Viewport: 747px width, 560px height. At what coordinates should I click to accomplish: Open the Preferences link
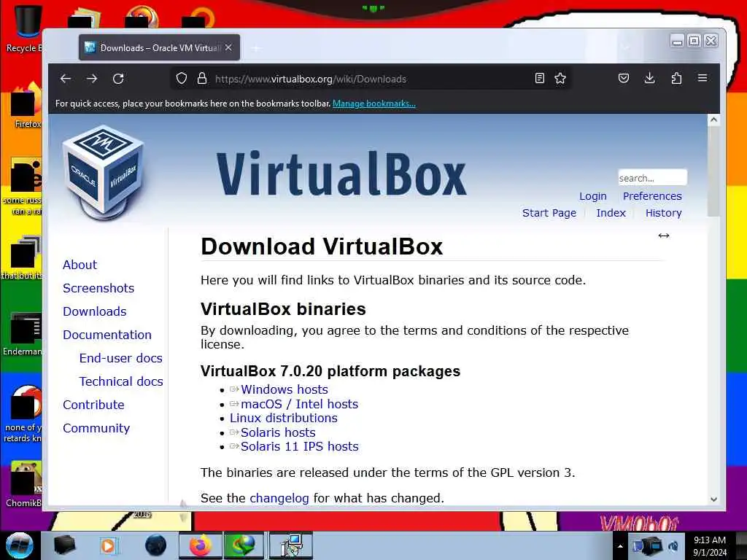pos(652,196)
